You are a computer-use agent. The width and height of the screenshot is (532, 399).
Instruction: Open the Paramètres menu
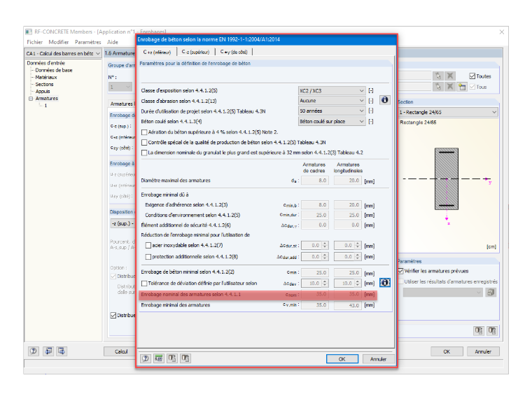pos(88,42)
